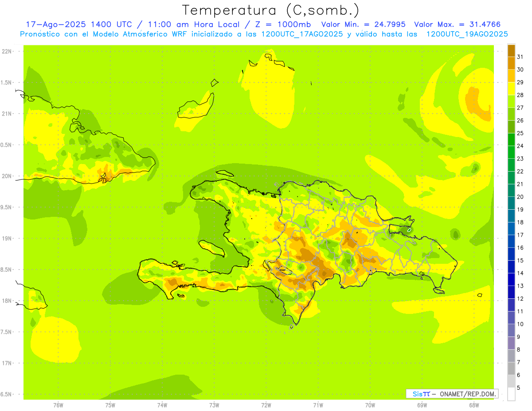Click the '31' legend value

(520, 57)
